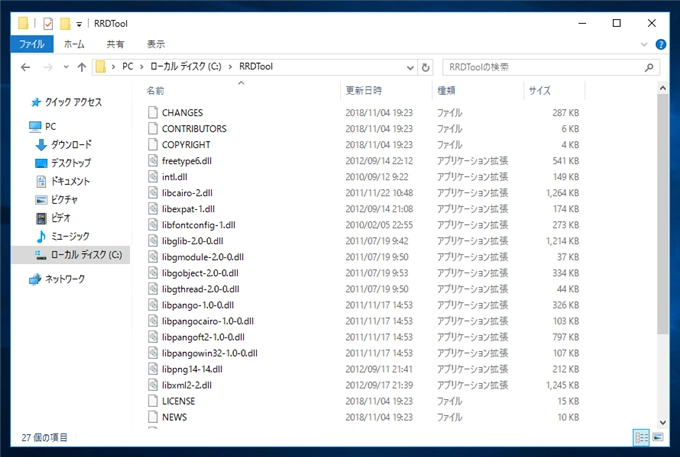Click the vertical scrollbar thumb

coord(662,214)
